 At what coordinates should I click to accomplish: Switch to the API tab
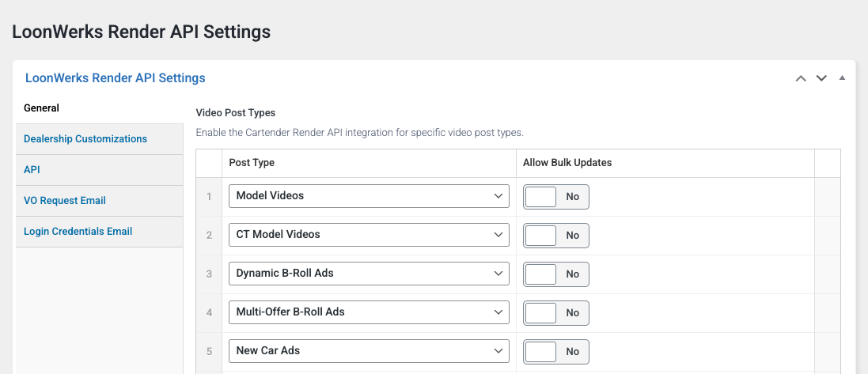click(32, 170)
